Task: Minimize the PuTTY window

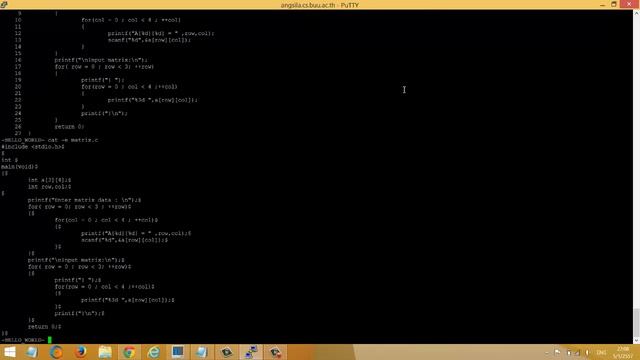Action: [602, 4]
